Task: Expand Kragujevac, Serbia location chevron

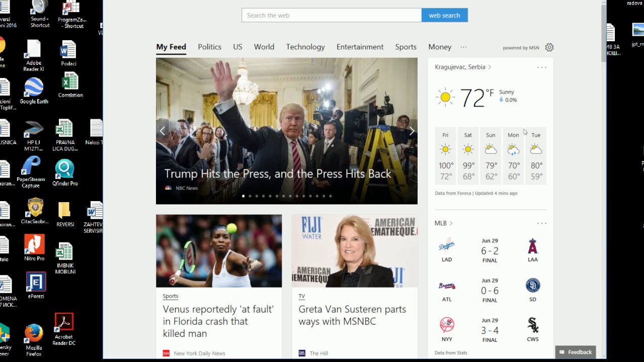Action: click(490, 67)
